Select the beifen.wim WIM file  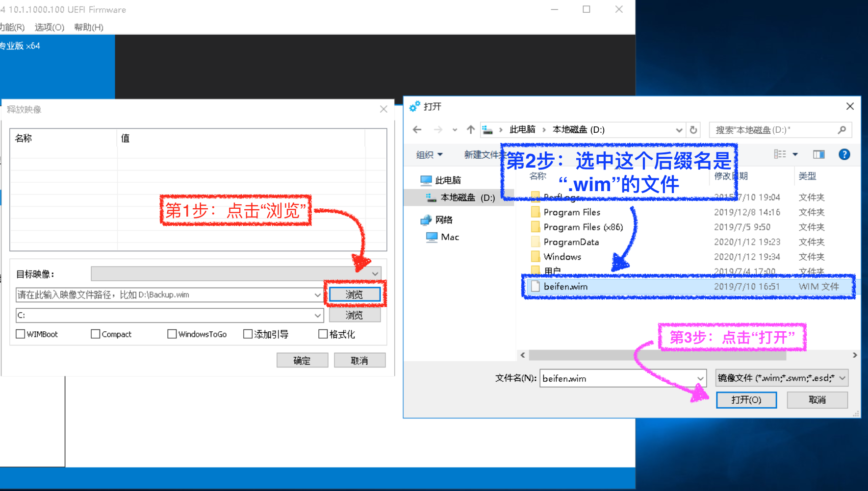point(565,287)
